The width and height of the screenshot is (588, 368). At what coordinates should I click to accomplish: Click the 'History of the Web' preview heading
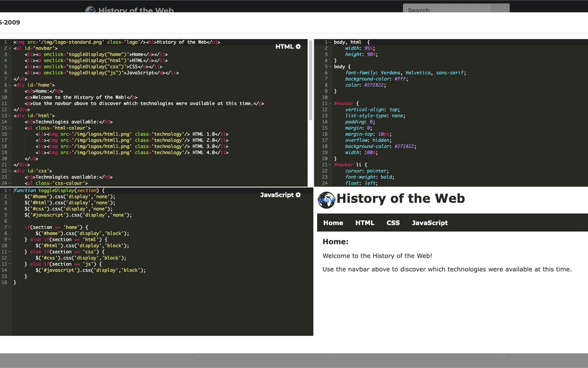tap(401, 198)
